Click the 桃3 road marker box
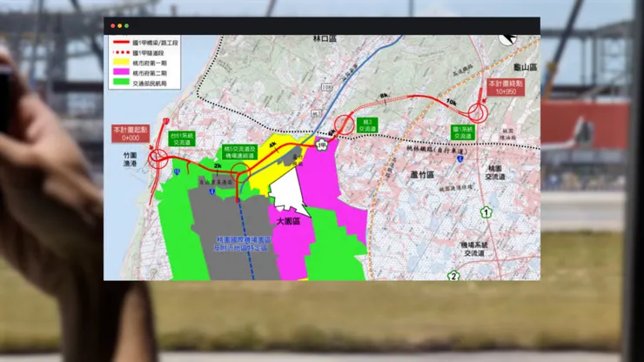 click(316, 113)
